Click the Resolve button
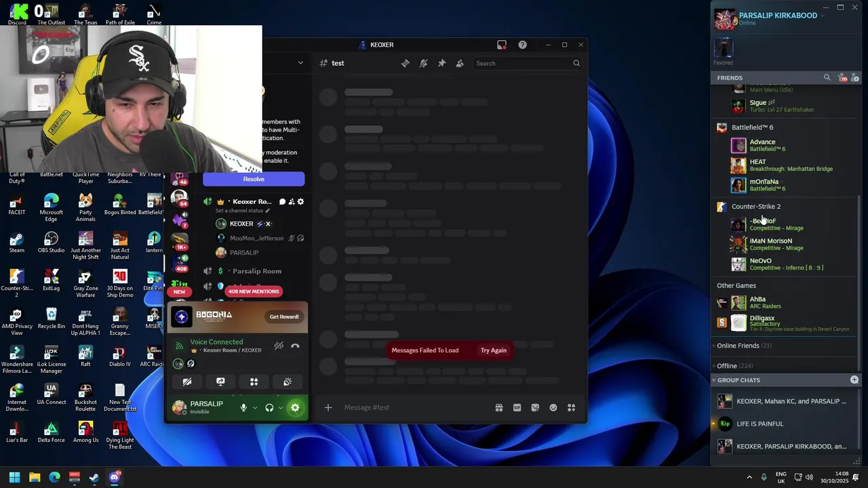Viewport: 868px width, 488px height. pyautogui.click(x=254, y=179)
